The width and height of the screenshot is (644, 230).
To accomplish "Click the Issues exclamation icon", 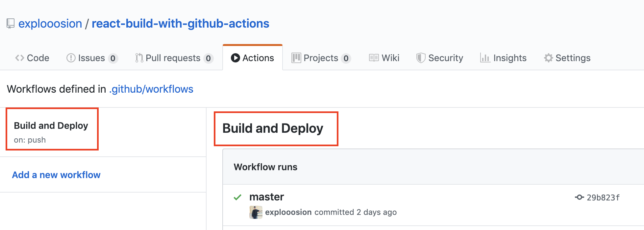I will 71,58.
